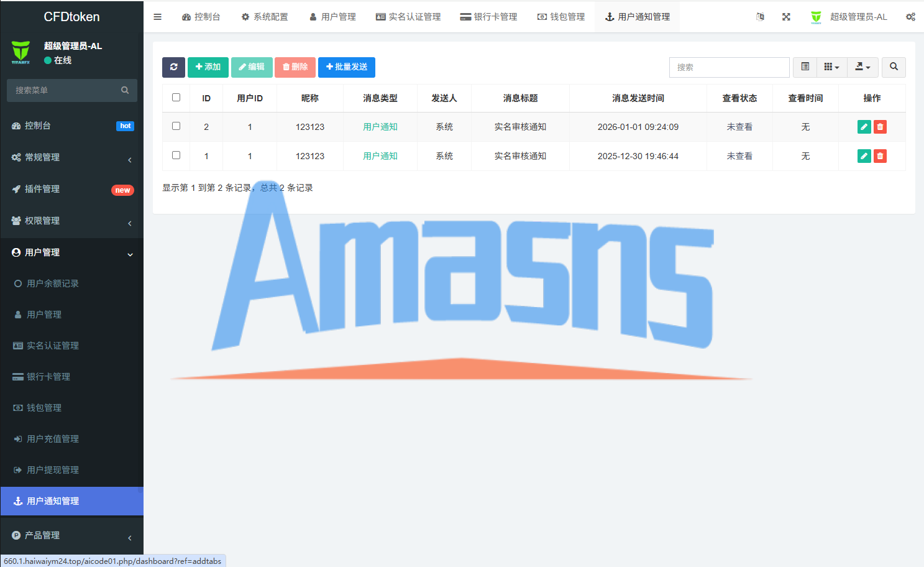Switch to the 系统配置 top tab
The image size is (924, 567).
click(265, 17)
